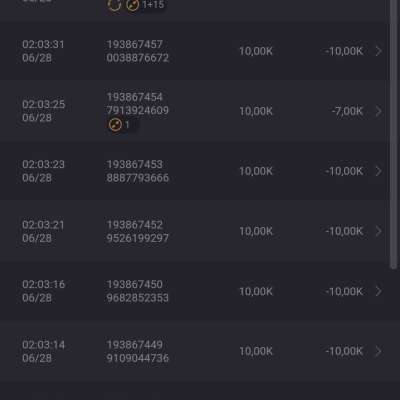Open chevron arrow on the -7,00K row

coord(378,111)
